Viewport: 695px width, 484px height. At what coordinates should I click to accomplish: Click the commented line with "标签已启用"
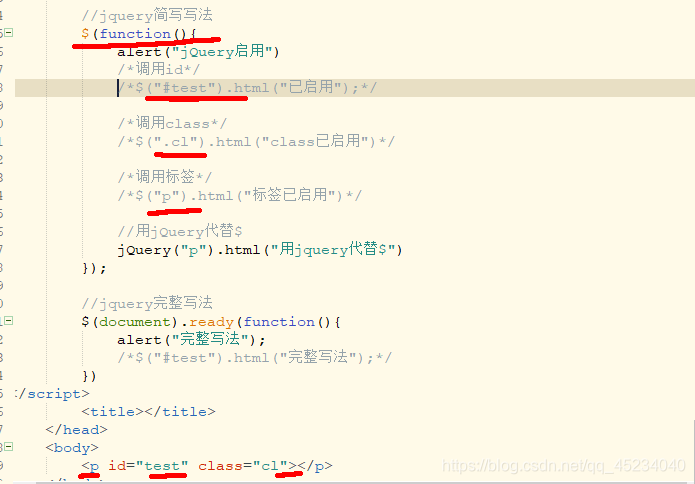(240, 195)
